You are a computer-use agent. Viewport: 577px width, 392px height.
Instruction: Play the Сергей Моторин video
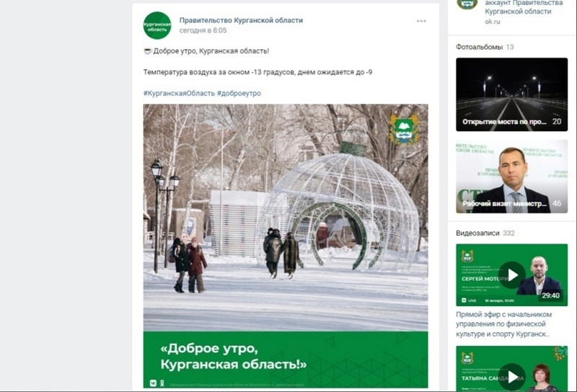511,275
